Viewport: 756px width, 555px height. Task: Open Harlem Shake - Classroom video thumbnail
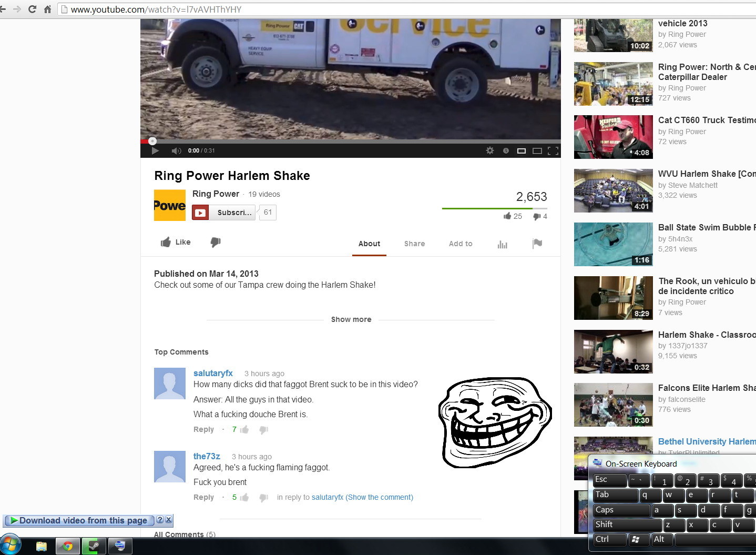(614, 351)
